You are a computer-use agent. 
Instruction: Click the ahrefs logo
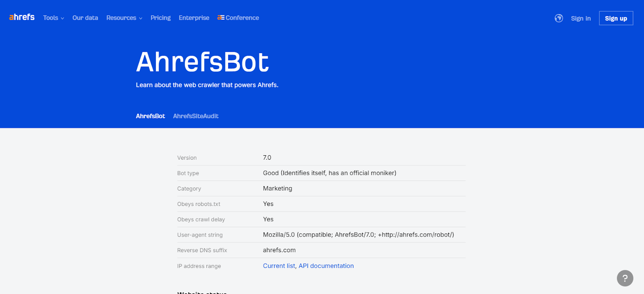pyautogui.click(x=22, y=17)
